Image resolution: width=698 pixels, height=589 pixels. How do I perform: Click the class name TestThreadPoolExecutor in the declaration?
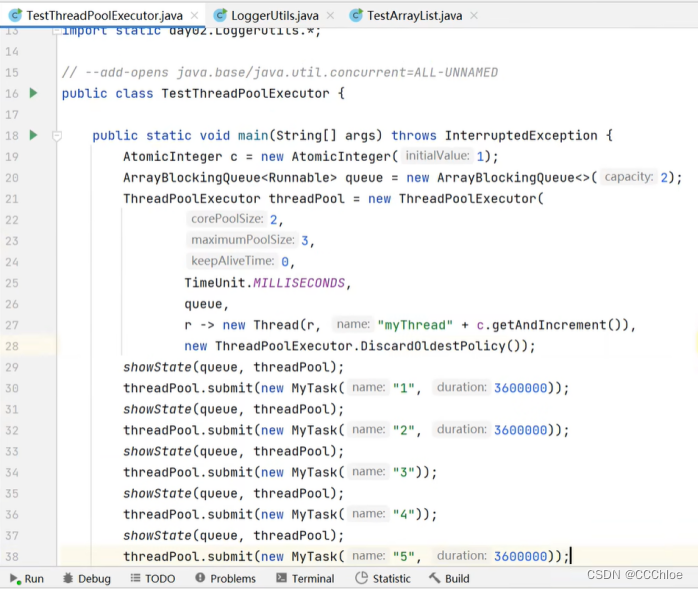245,93
